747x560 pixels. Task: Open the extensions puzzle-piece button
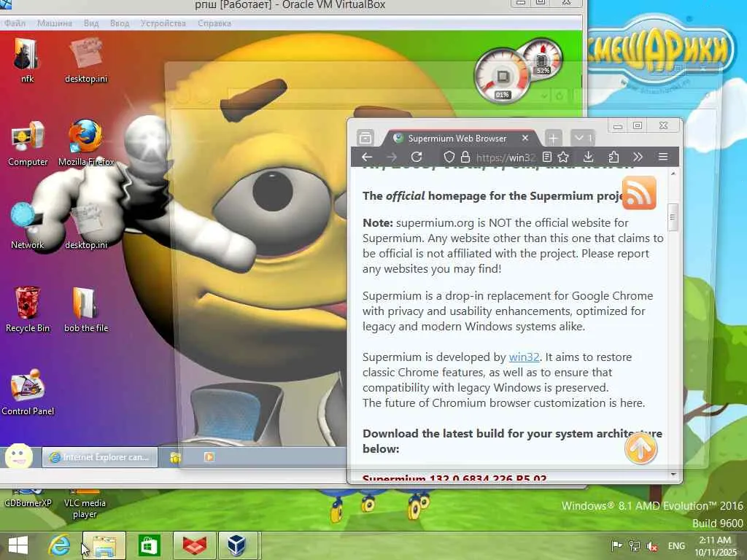coord(614,157)
